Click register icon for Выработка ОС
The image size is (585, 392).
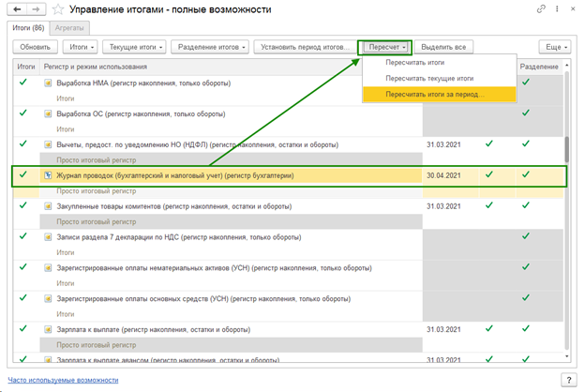coord(48,113)
